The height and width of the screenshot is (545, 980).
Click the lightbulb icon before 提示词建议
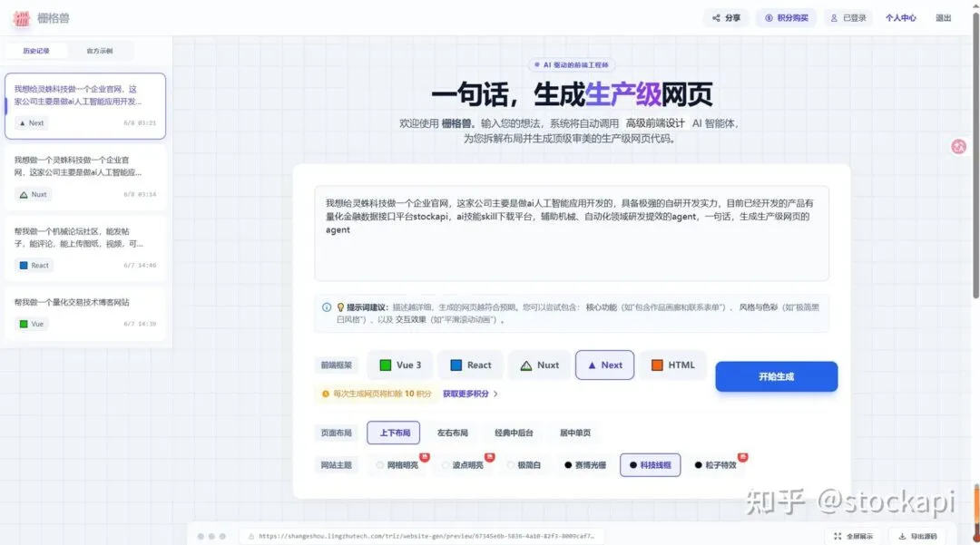pos(340,307)
